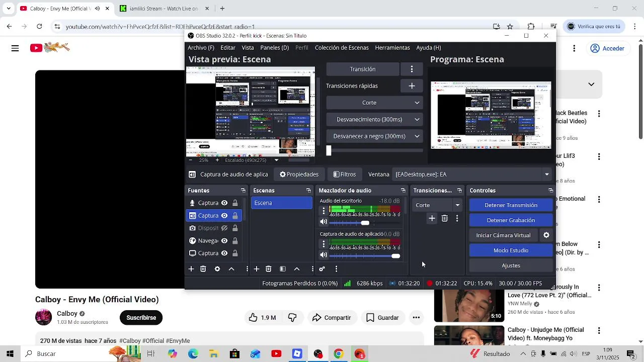Add a scene transition with plus icon

point(432,218)
